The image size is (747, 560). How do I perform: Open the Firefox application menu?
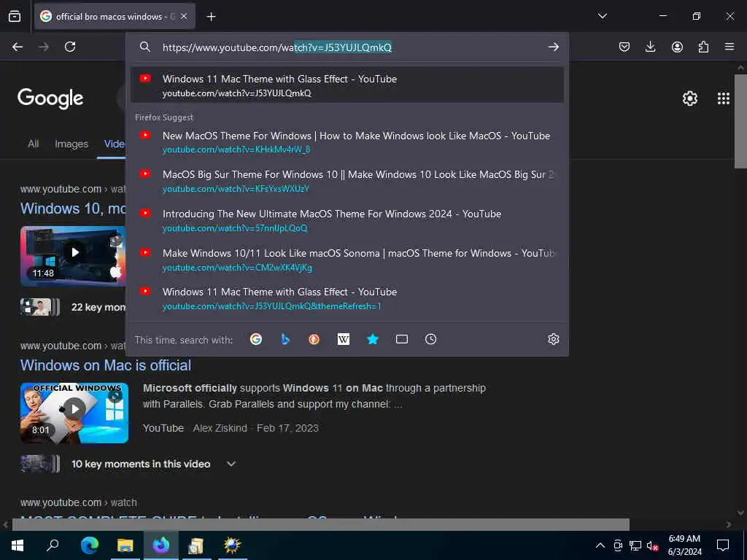pyautogui.click(x=729, y=47)
